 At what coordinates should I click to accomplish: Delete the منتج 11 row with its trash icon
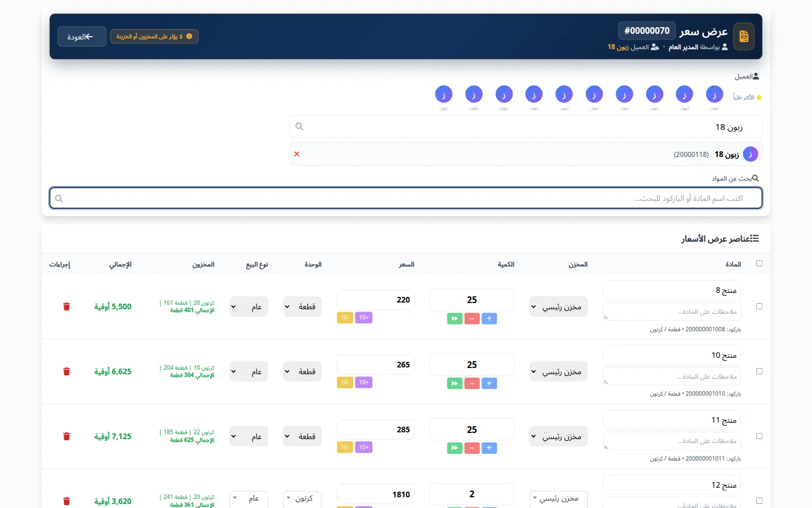point(67,436)
